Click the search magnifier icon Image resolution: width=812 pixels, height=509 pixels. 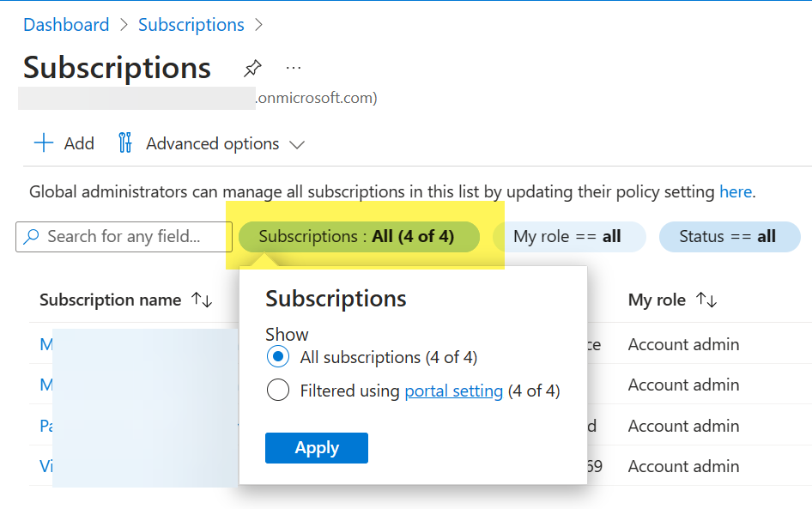click(x=32, y=237)
